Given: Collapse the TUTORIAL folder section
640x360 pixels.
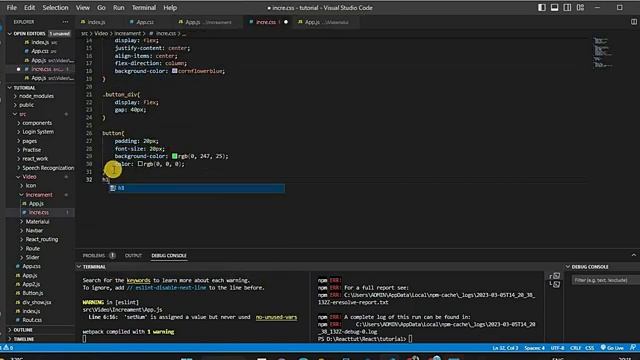Looking at the screenshot, I should (x=24, y=88).
